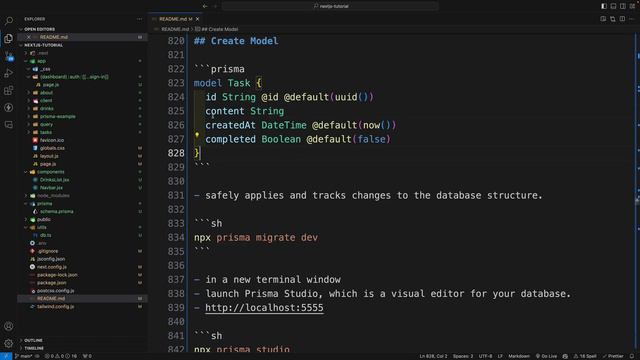Click Spaces: 2 indentation status item
640x360 pixels.
463,356
